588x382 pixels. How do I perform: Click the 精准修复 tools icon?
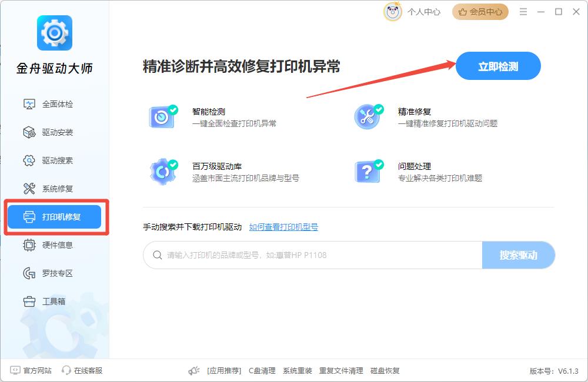pos(368,117)
